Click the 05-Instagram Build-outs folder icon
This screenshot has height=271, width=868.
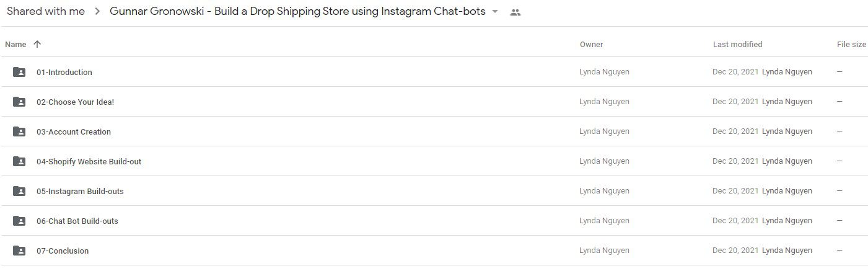(19, 191)
